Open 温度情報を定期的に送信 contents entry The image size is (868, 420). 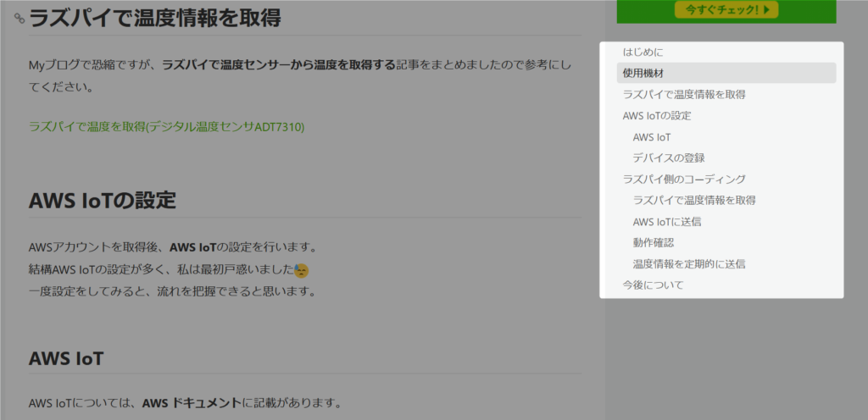point(688,264)
